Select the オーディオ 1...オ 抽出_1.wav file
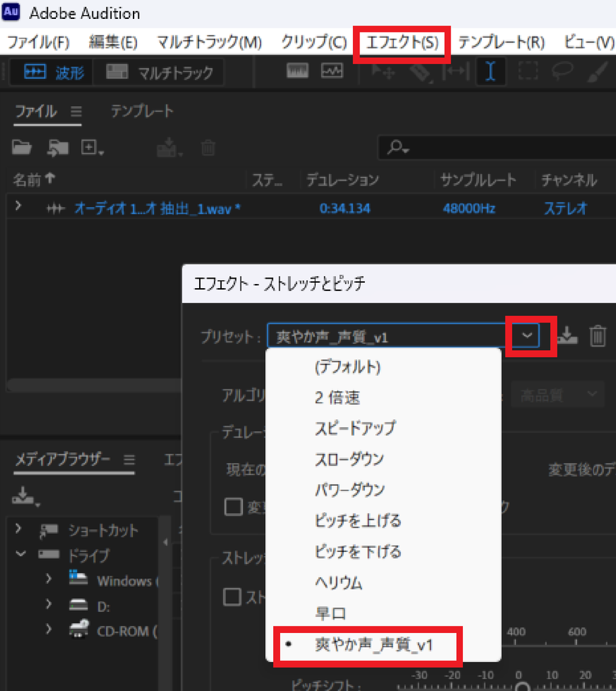The width and height of the screenshot is (616, 691). [157, 209]
